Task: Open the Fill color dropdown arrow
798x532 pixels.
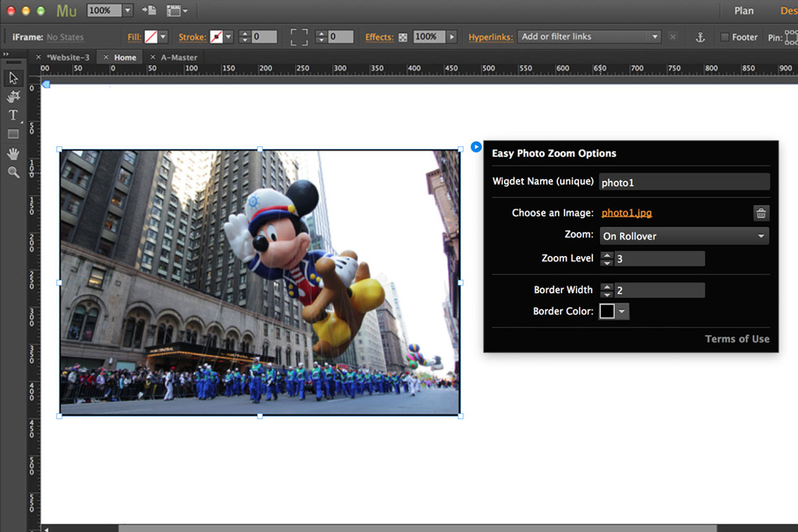Action: [163, 37]
